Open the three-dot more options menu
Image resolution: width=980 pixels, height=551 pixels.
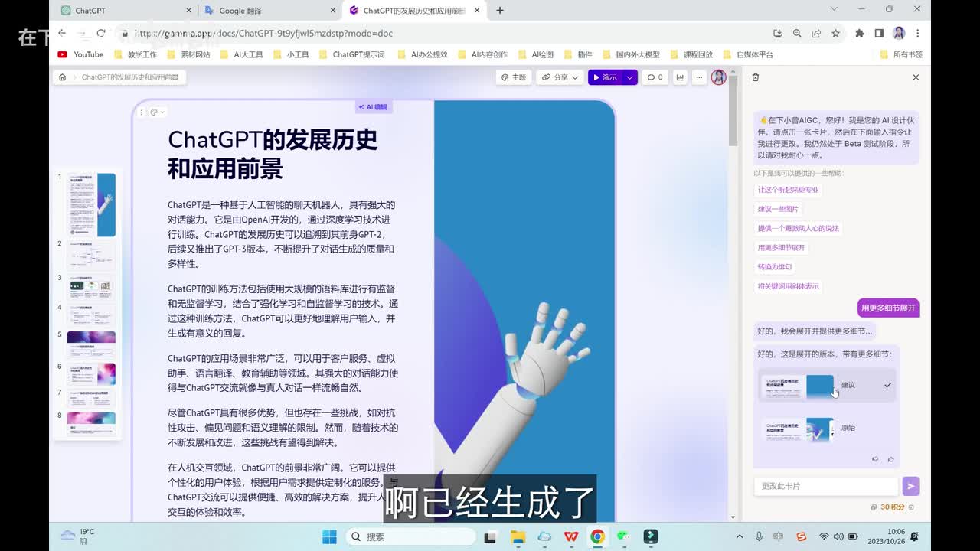(699, 77)
